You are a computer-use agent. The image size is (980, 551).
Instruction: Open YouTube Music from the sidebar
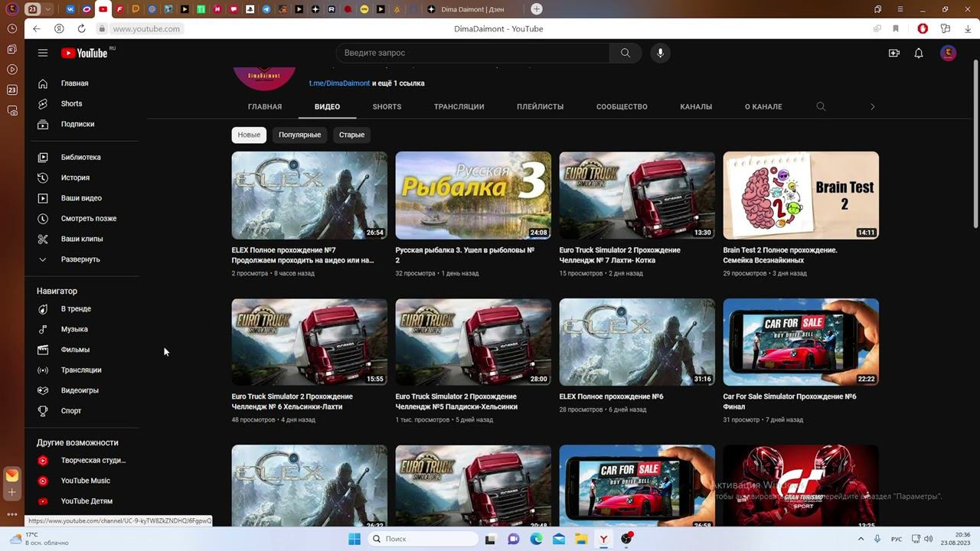(x=85, y=481)
